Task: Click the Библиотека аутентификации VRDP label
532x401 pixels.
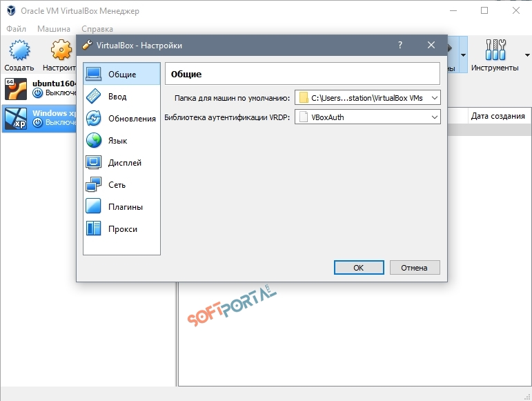Action: pos(227,117)
